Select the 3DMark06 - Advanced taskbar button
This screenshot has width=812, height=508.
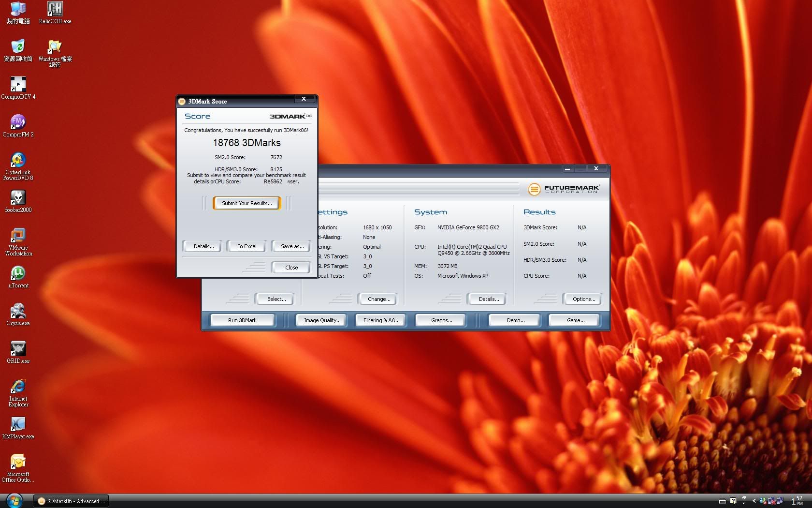(x=71, y=501)
